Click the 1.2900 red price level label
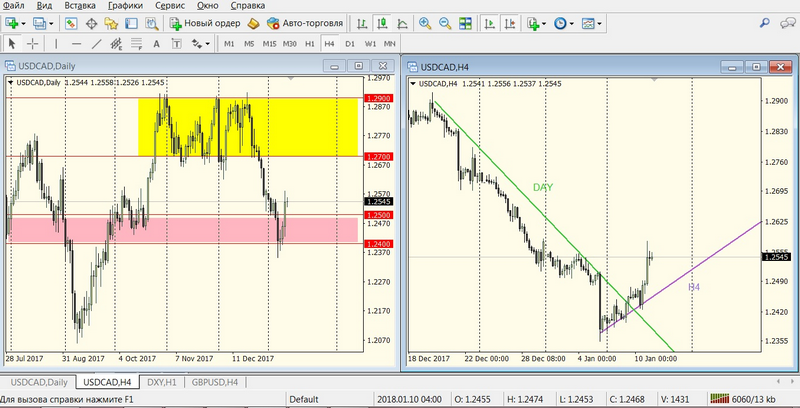Image resolution: width=800 pixels, height=408 pixels. [379, 98]
